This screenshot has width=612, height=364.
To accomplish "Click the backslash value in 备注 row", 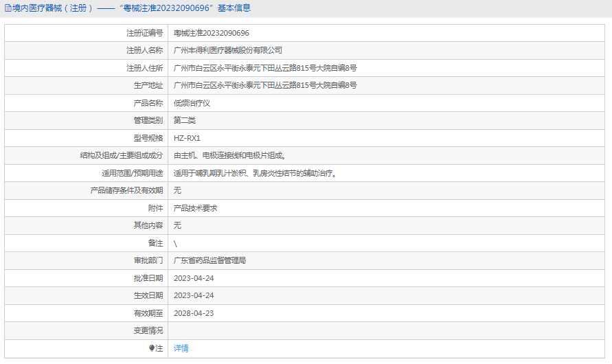I will 175,243.
